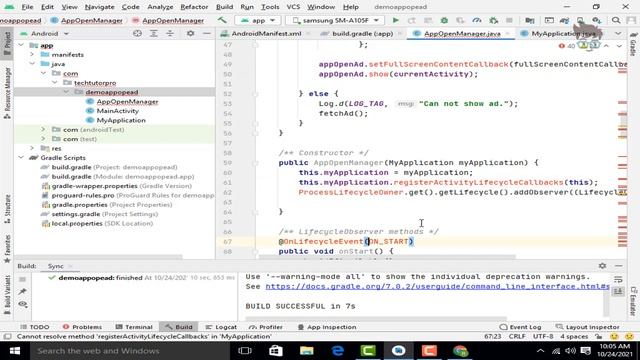The image size is (640, 360).
Task: Click Expand All in Project panel header
Action: [x=153, y=33]
